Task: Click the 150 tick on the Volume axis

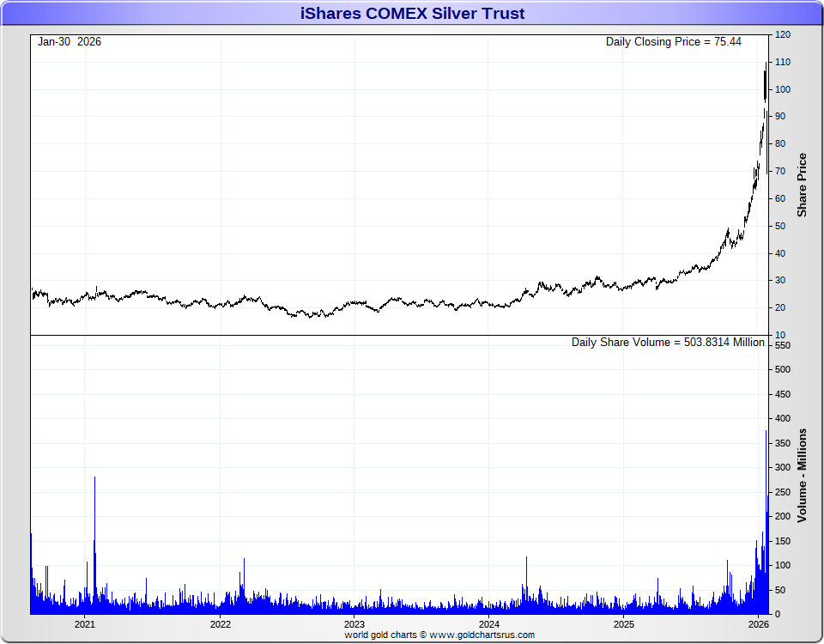Action: [x=783, y=541]
